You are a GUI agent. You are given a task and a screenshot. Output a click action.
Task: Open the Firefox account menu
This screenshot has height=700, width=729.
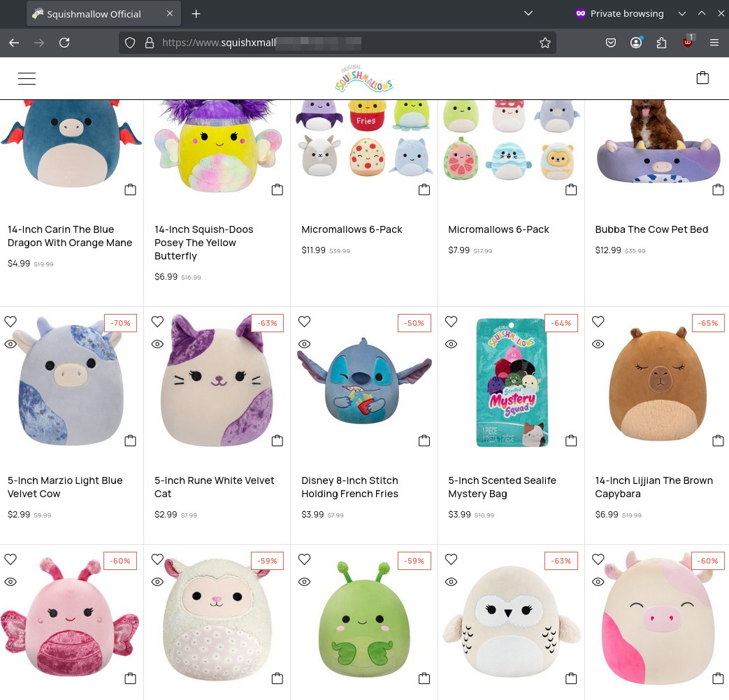[636, 43]
